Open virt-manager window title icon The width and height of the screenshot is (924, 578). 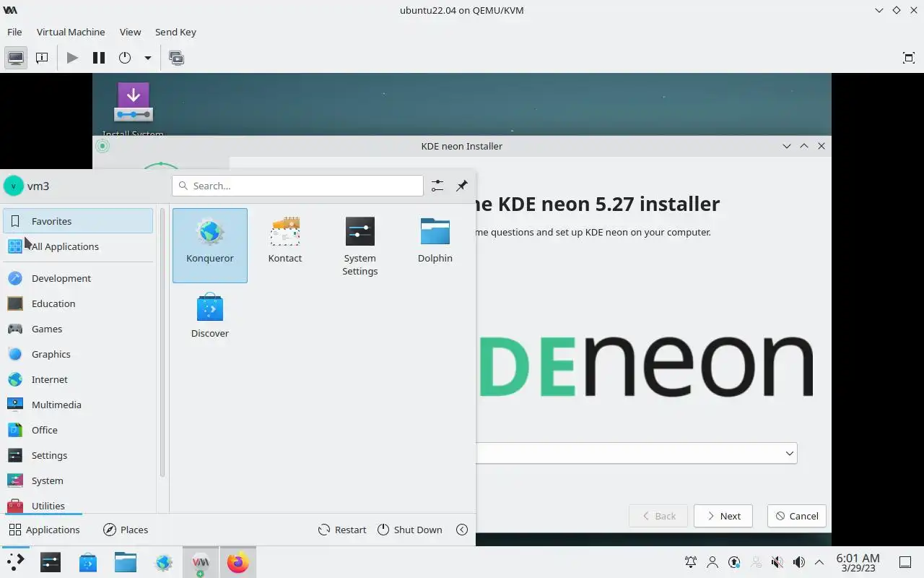tap(10, 10)
